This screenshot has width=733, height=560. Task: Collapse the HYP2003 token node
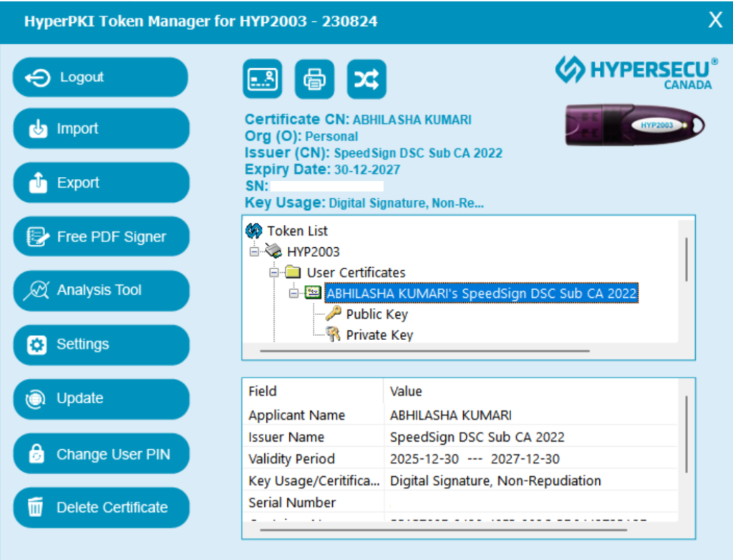coord(255,251)
